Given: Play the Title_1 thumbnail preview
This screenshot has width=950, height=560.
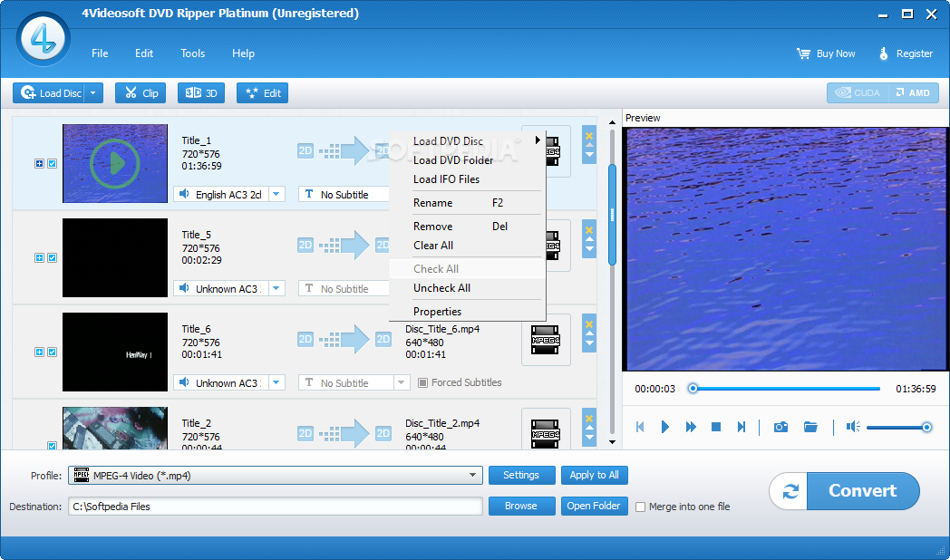Looking at the screenshot, I should [115, 163].
